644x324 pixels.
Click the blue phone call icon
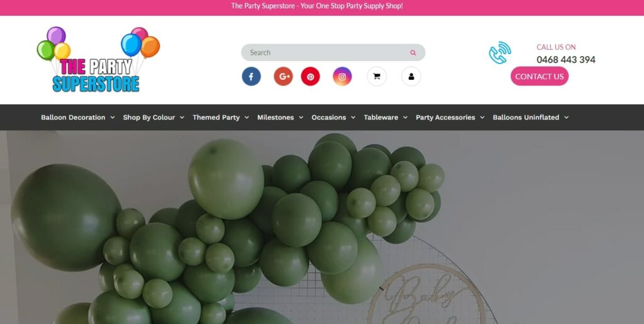click(500, 53)
